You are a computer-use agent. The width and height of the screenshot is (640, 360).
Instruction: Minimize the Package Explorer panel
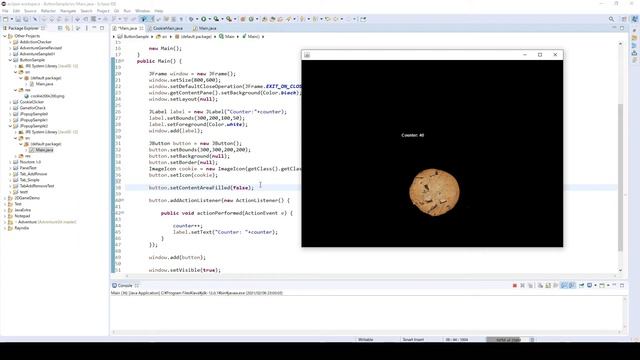[94, 28]
